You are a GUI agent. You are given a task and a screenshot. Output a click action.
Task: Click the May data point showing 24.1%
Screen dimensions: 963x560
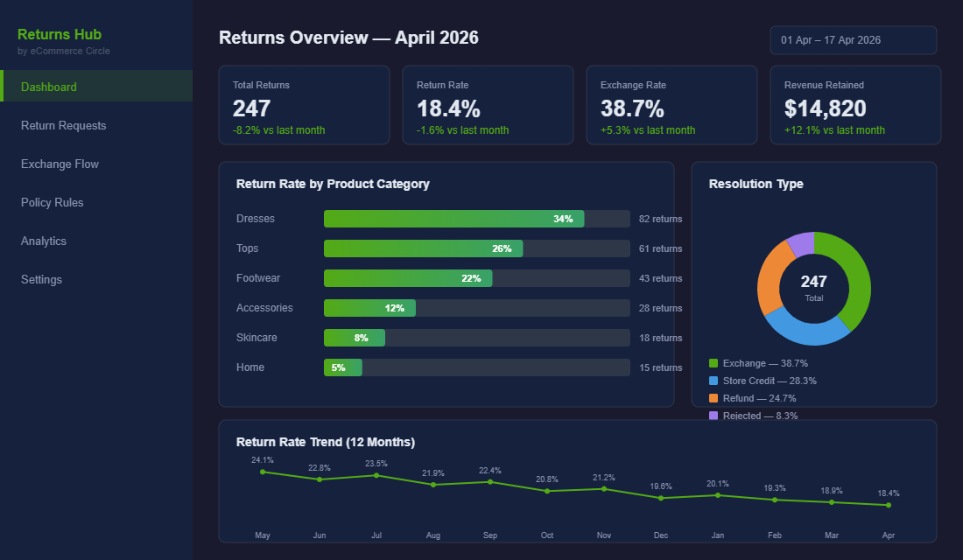[x=263, y=471]
